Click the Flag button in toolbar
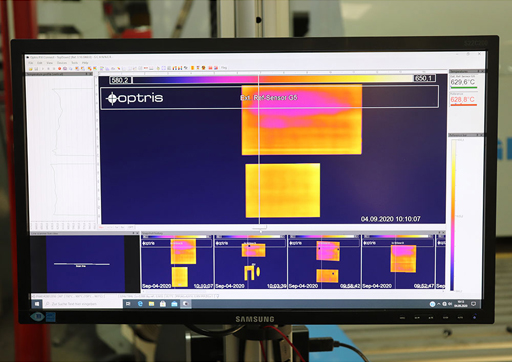Image resolution: width=512 pixels, height=362 pixels. click(x=224, y=68)
